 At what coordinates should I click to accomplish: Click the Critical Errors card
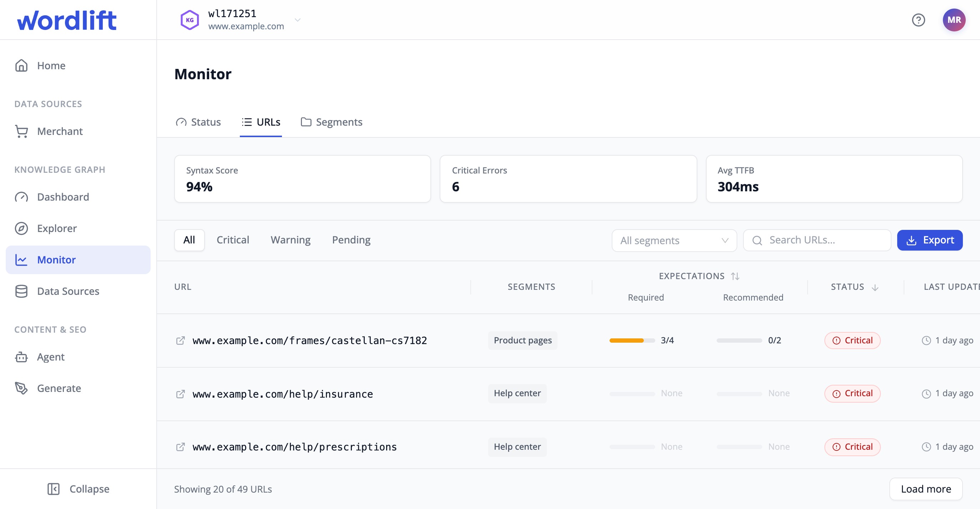coord(569,179)
